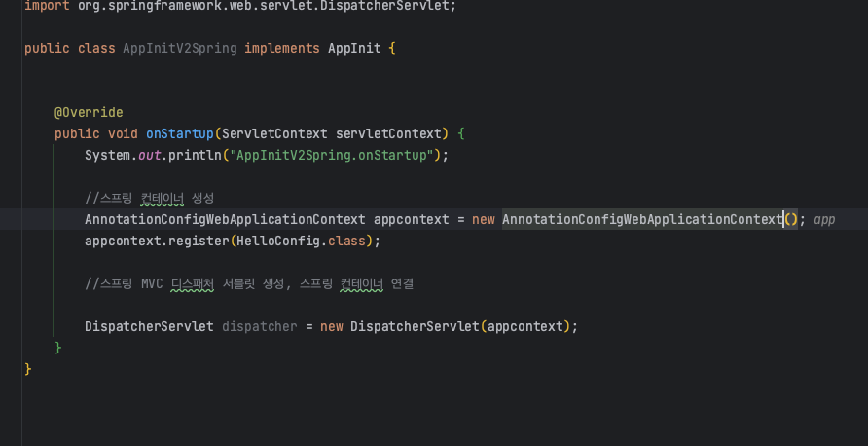Image resolution: width=868 pixels, height=446 pixels.
Task: Click the onStartup method name in the signature
Action: coord(180,134)
